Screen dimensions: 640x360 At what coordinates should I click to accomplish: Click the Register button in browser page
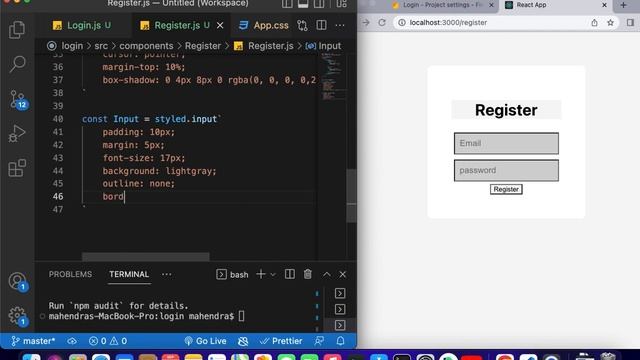[506, 189]
